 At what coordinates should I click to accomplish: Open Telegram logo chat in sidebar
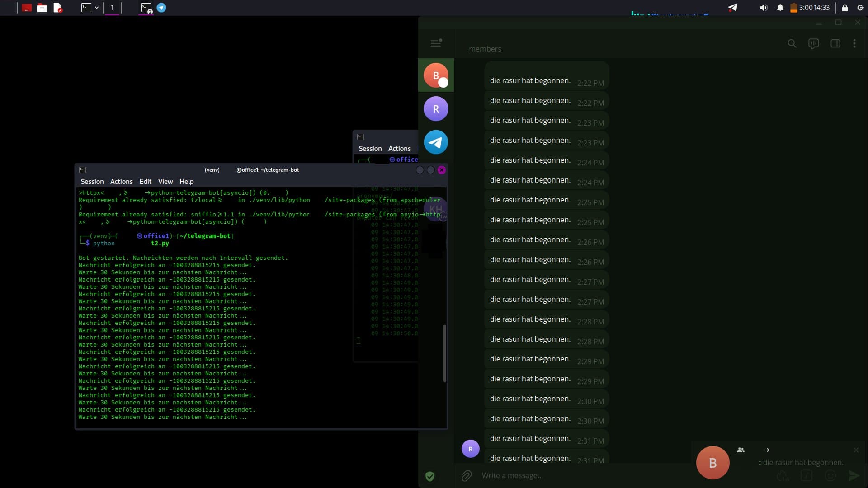[x=436, y=142]
